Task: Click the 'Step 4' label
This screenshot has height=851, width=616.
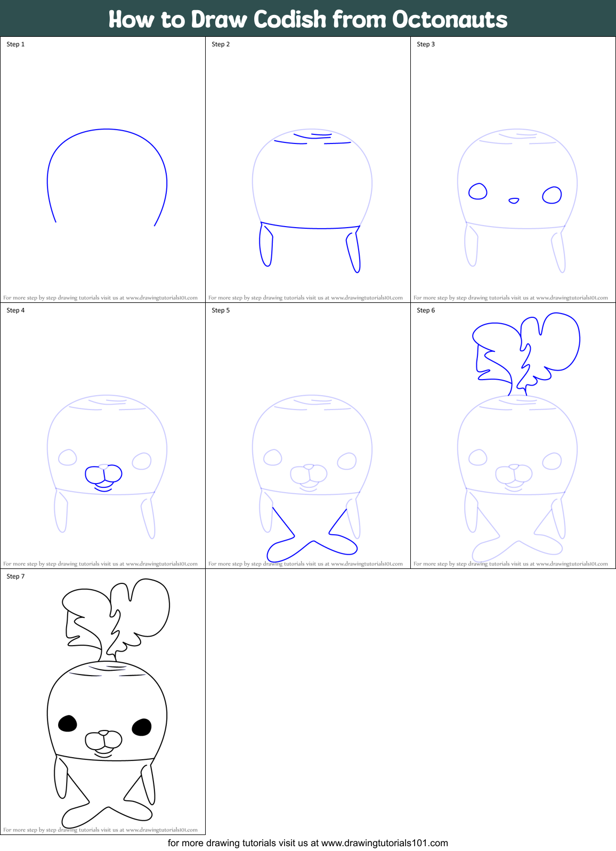Action: click(15, 310)
